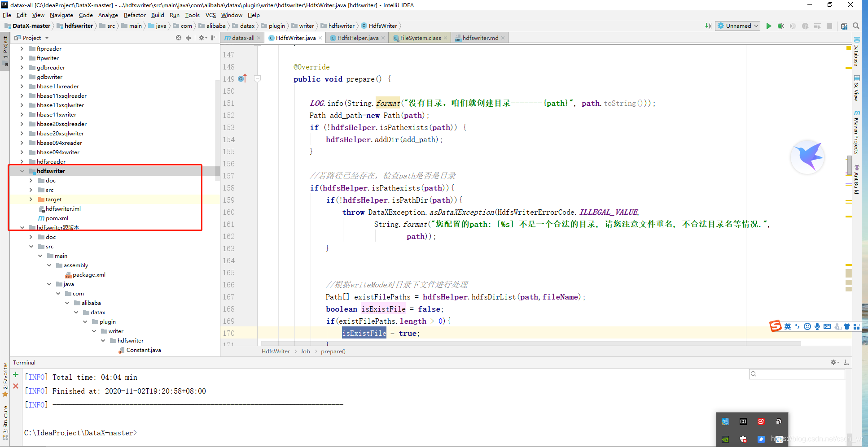Switch to hdfswriter.md tab
This screenshot has width=868, height=447.
click(x=480, y=38)
